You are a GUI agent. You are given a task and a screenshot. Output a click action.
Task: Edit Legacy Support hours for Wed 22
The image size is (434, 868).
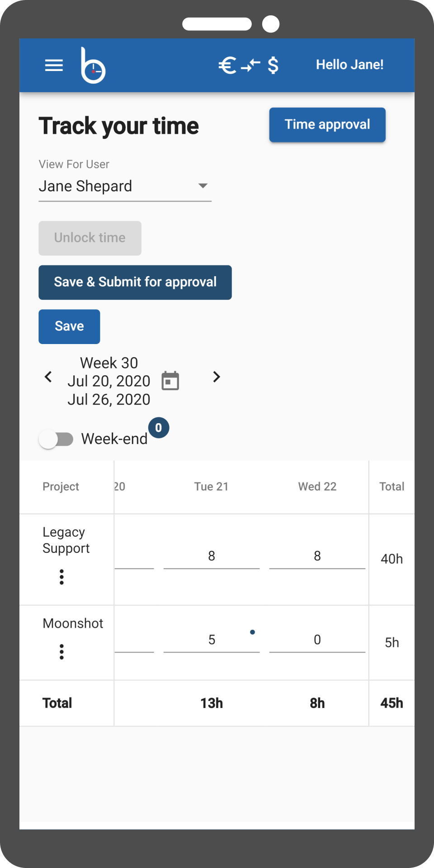coord(317,556)
